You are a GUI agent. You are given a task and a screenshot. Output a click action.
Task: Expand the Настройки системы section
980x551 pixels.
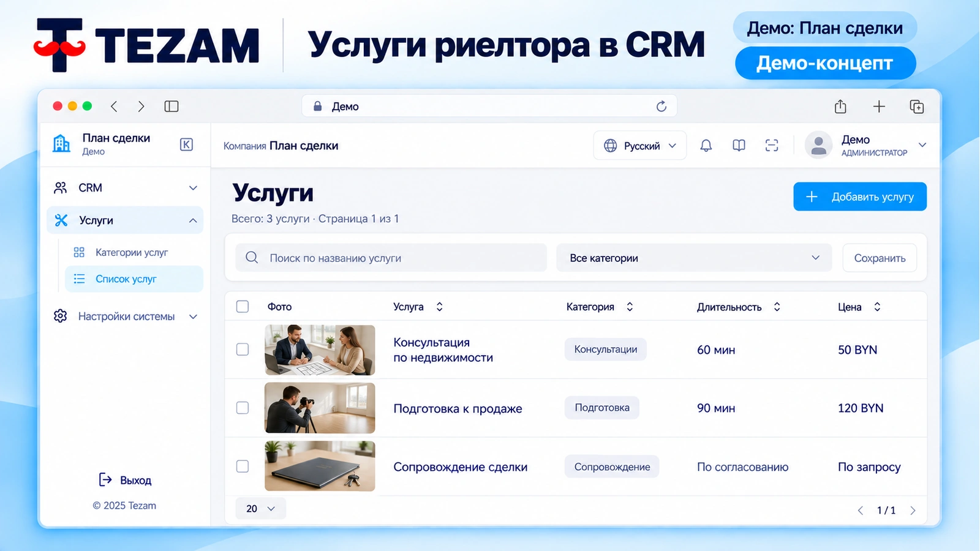coord(125,317)
